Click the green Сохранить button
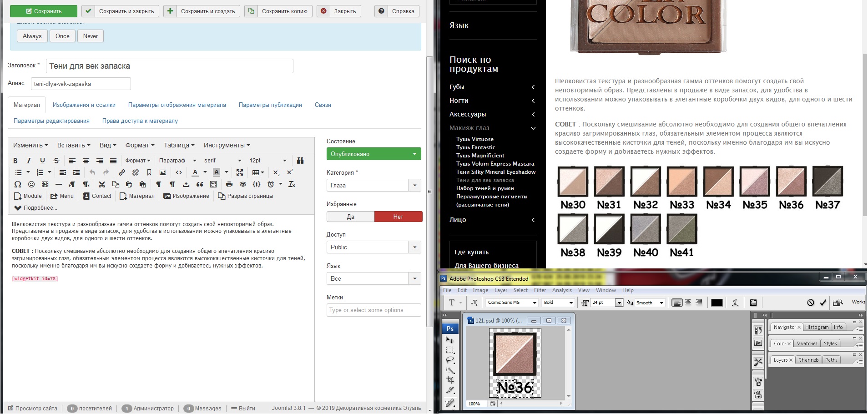 click(44, 11)
